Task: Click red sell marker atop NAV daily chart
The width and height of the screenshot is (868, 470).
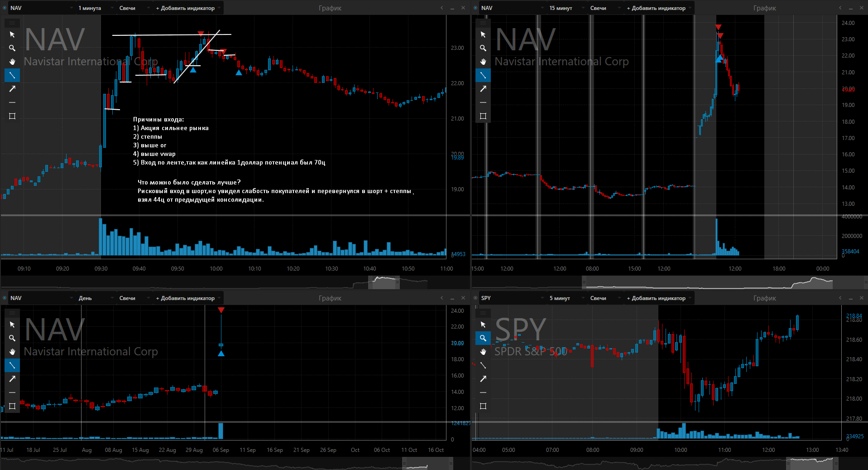Action: click(221, 310)
